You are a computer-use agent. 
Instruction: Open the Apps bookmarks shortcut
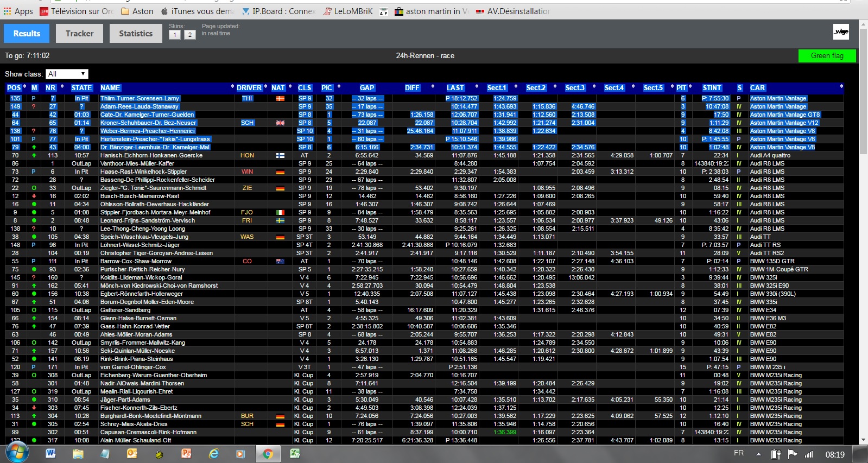18,11
